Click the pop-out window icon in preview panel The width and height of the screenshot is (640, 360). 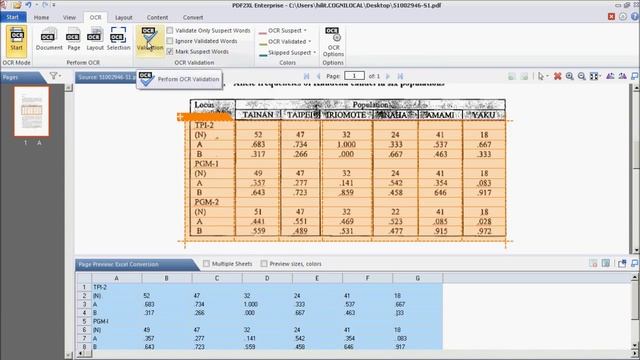[622, 264]
